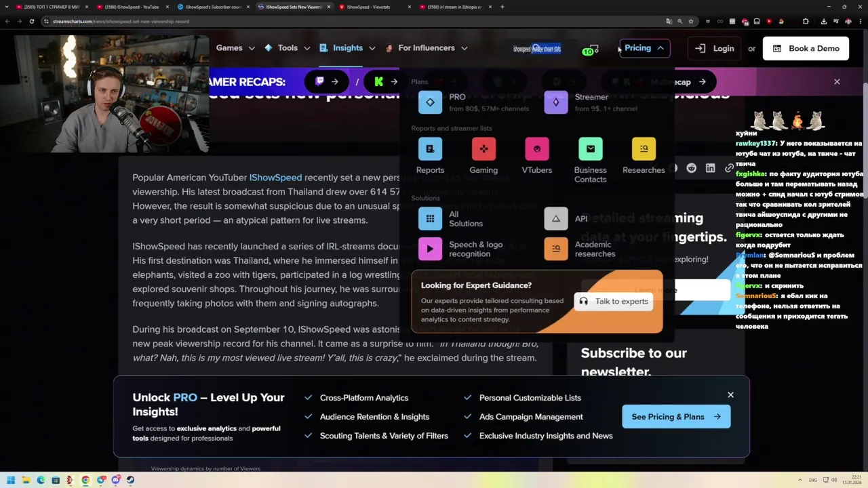The image size is (868, 488).
Task: Open the VTubers pink icon
Action: click(x=537, y=149)
